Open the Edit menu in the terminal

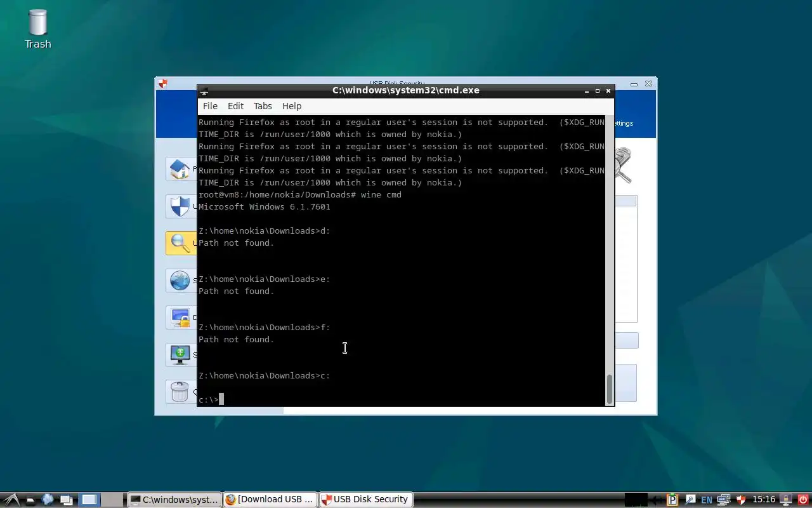click(235, 106)
